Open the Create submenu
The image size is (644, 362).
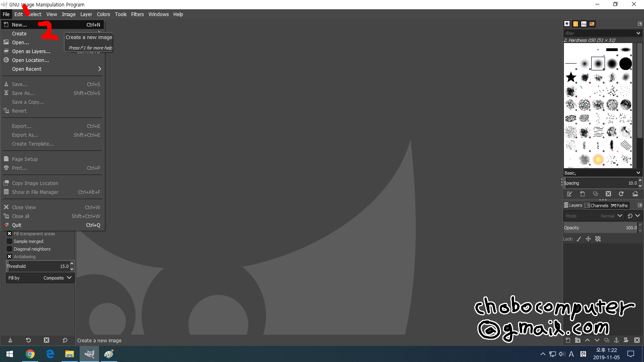click(x=53, y=33)
